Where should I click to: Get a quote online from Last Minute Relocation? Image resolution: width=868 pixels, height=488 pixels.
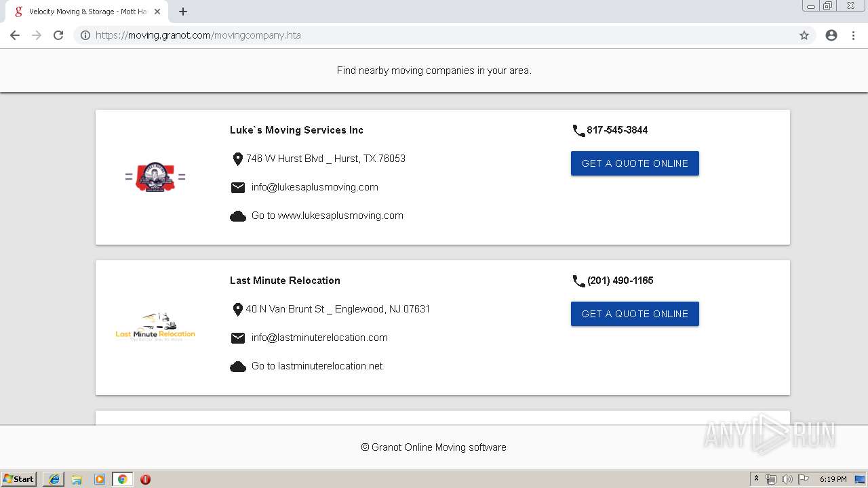tap(635, 314)
